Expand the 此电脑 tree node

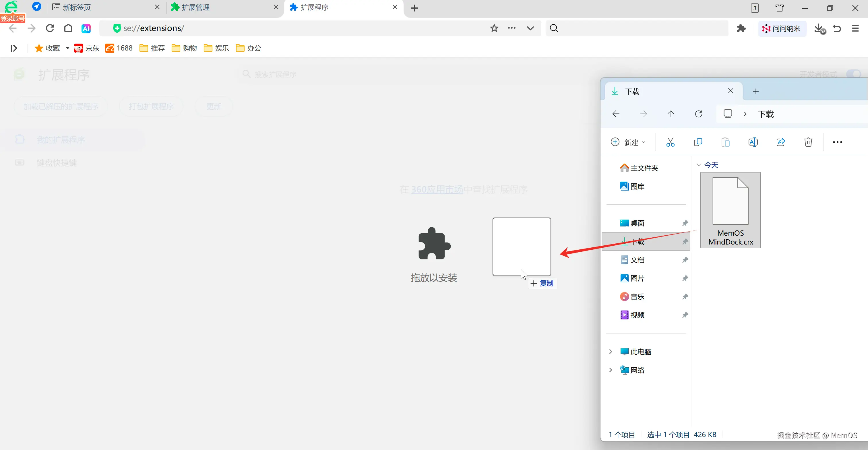(x=611, y=352)
